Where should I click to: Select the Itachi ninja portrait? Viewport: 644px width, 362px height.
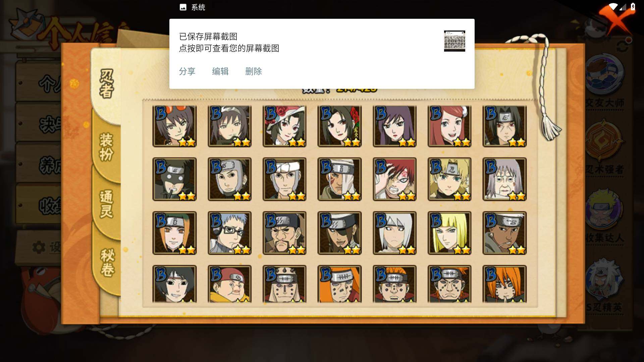click(504, 126)
